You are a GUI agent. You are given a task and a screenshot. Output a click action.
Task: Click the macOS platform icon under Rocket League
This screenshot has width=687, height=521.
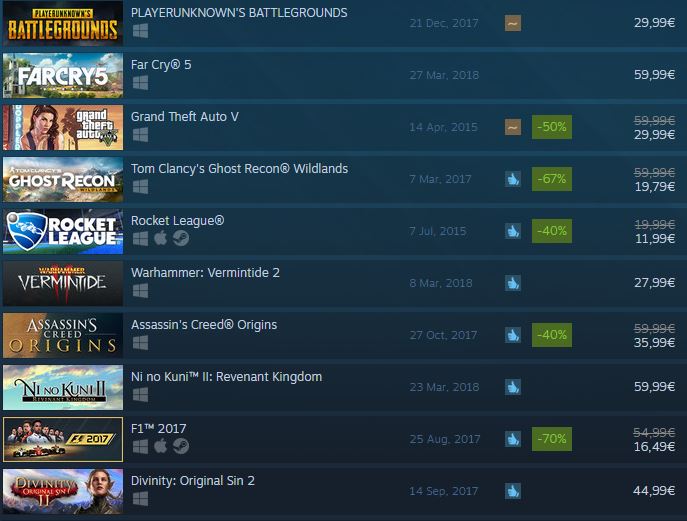pos(160,238)
